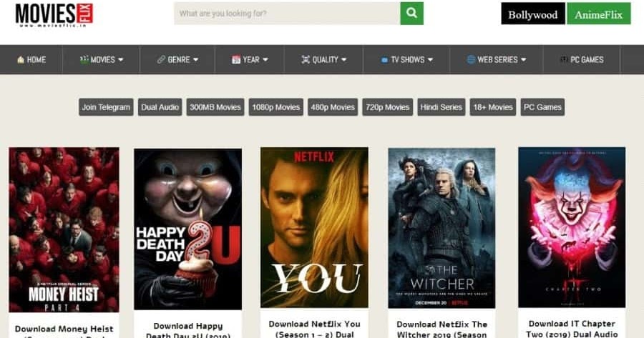Screen dimensions: 644x338
Task: Click the Year calendar icon
Action: (235, 59)
